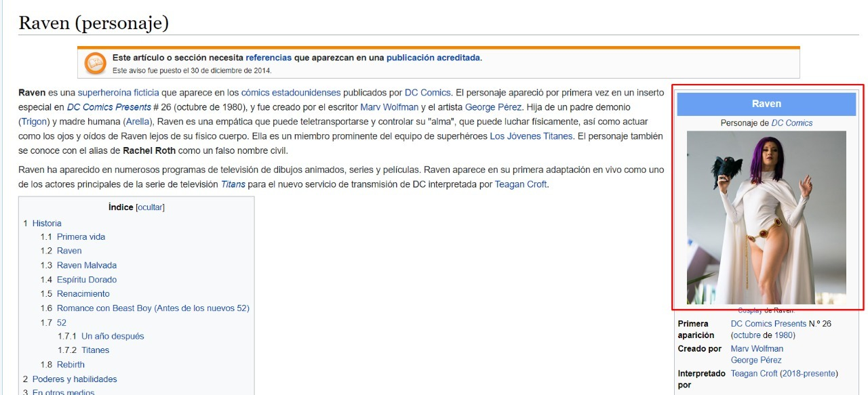Follow the 'superheroína ficticia' link

[x=118, y=92]
